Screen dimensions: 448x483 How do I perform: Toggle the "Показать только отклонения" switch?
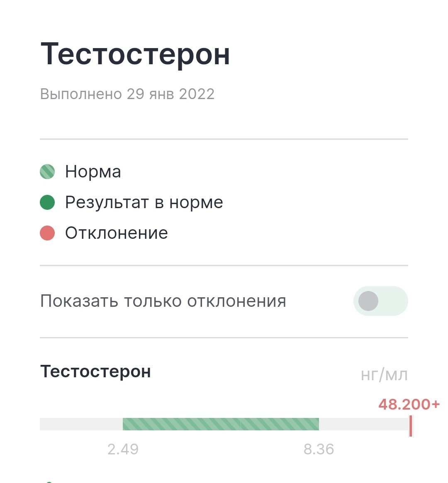[380, 301]
